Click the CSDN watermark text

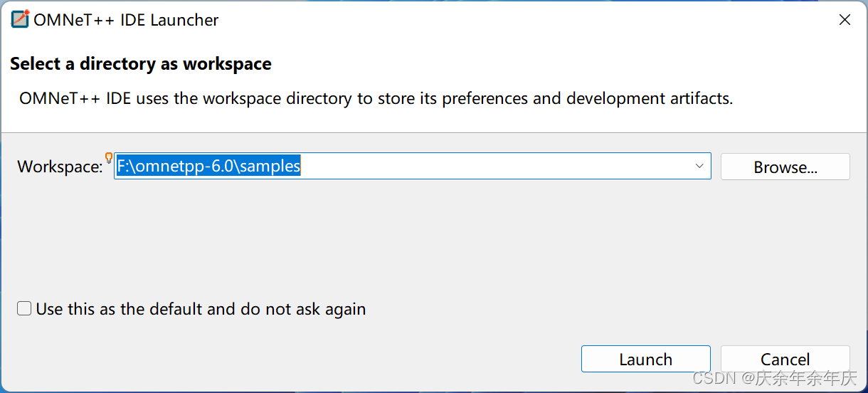774,379
